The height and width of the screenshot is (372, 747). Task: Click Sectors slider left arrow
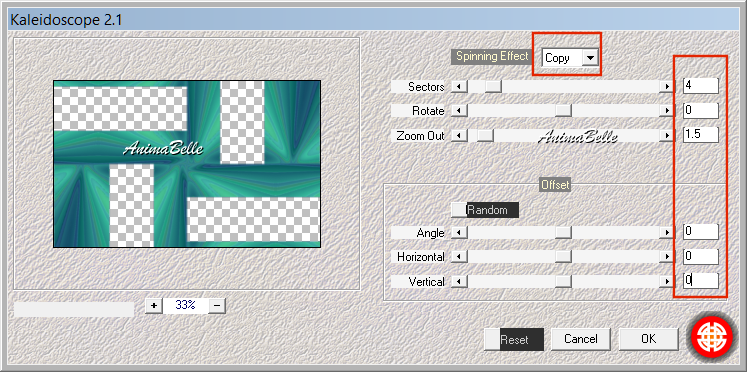pyautogui.click(x=459, y=86)
